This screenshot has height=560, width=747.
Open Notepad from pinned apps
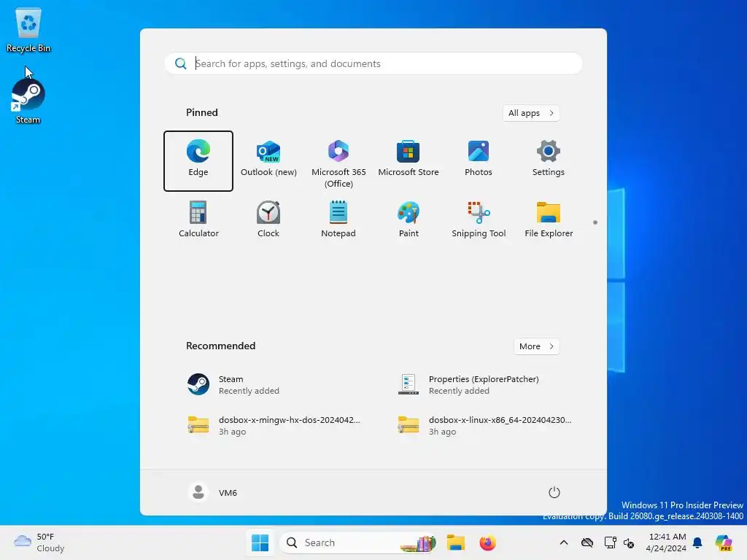[338, 219]
